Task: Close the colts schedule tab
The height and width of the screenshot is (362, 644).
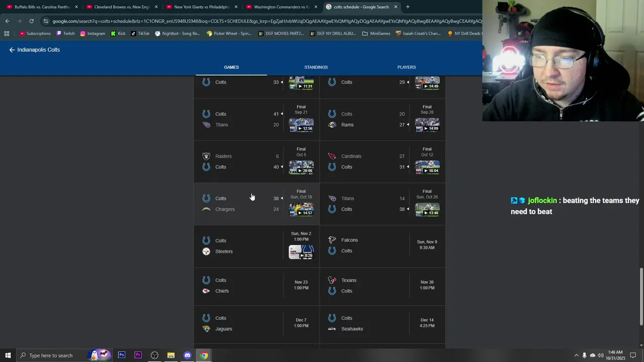Action: [395, 7]
